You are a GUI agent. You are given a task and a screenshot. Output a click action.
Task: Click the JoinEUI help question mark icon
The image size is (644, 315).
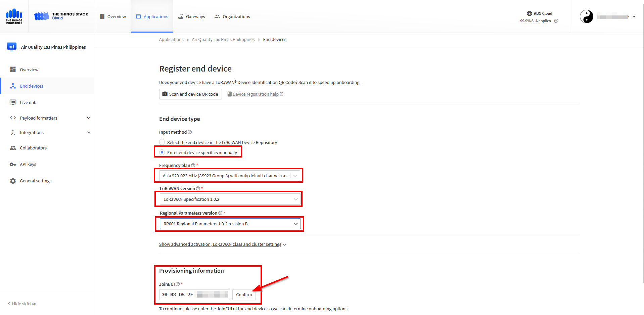point(178,284)
